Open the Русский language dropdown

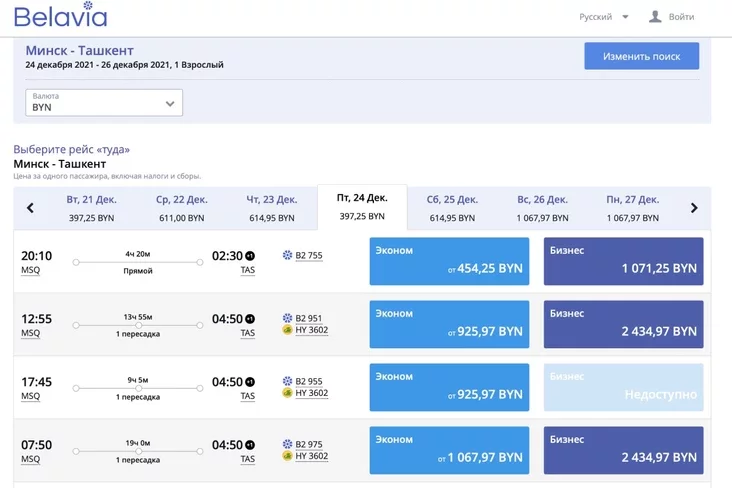point(604,17)
